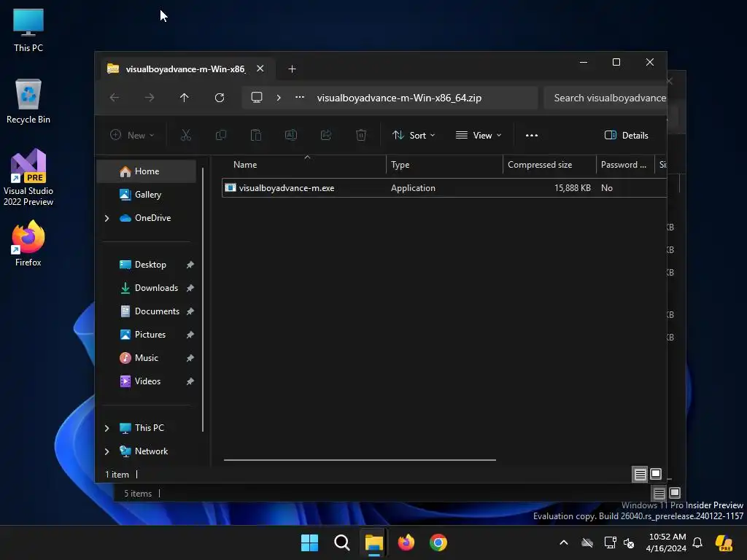This screenshot has height=560, width=747.
Task: Open Desktop in navigation pane
Action: point(150,265)
